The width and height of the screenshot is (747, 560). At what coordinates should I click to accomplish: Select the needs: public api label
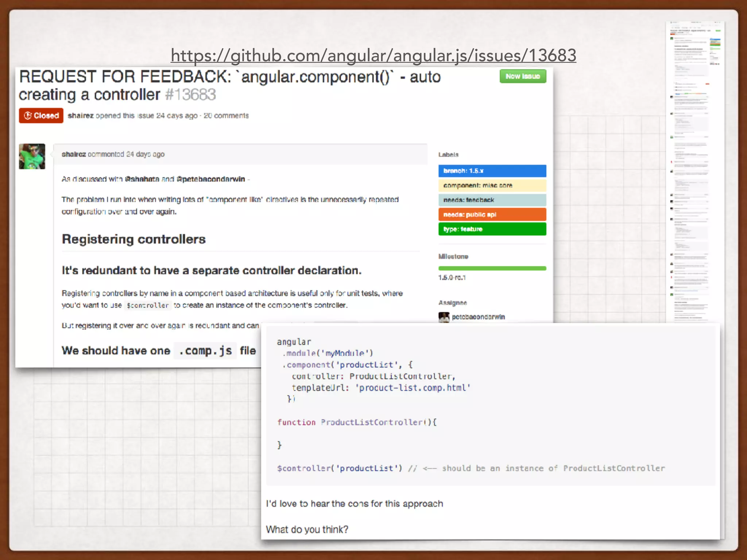pos(492,215)
